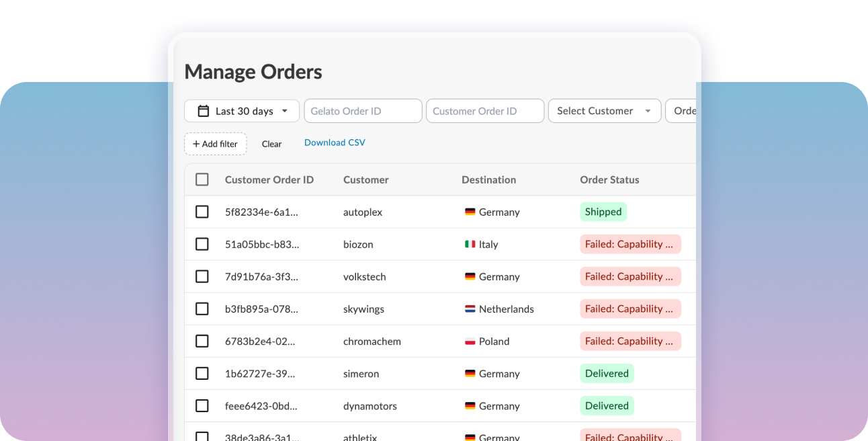Image resolution: width=868 pixels, height=441 pixels.
Task: Click the Destination column header
Action: pos(489,179)
